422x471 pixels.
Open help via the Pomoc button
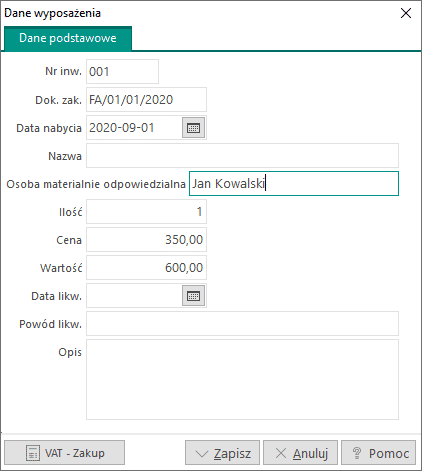[x=378, y=453]
